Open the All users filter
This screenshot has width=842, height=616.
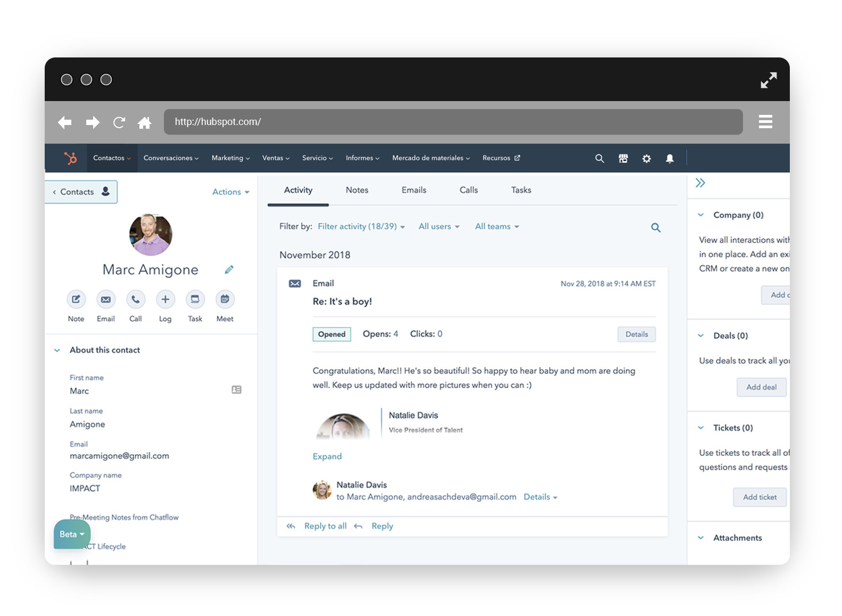pyautogui.click(x=439, y=227)
